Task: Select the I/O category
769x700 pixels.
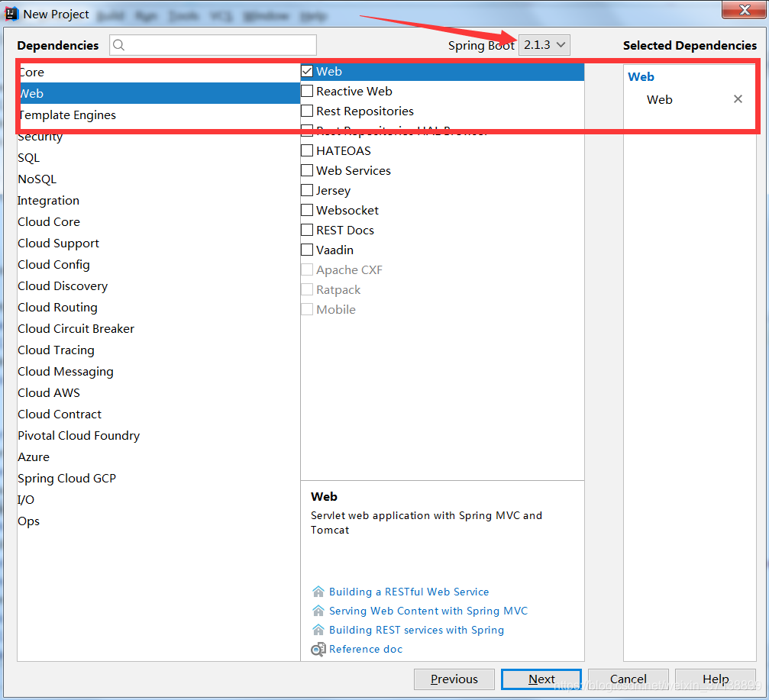Action: click(158, 499)
